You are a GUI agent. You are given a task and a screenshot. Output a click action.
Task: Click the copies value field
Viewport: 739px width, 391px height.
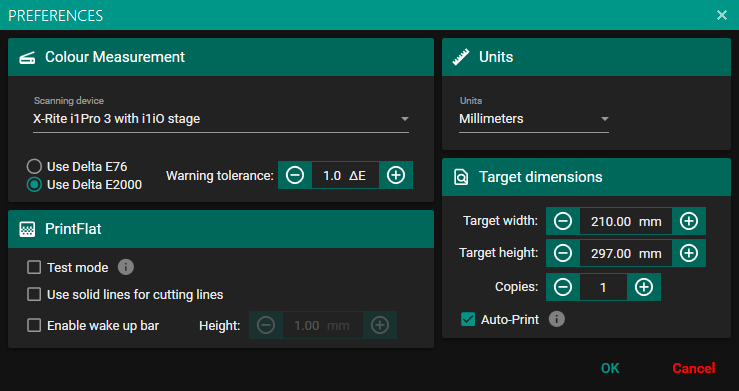(x=603, y=287)
